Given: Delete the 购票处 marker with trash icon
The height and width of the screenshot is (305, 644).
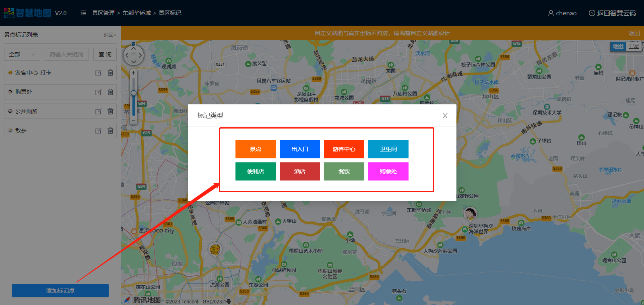Looking at the screenshot, I should [x=110, y=92].
